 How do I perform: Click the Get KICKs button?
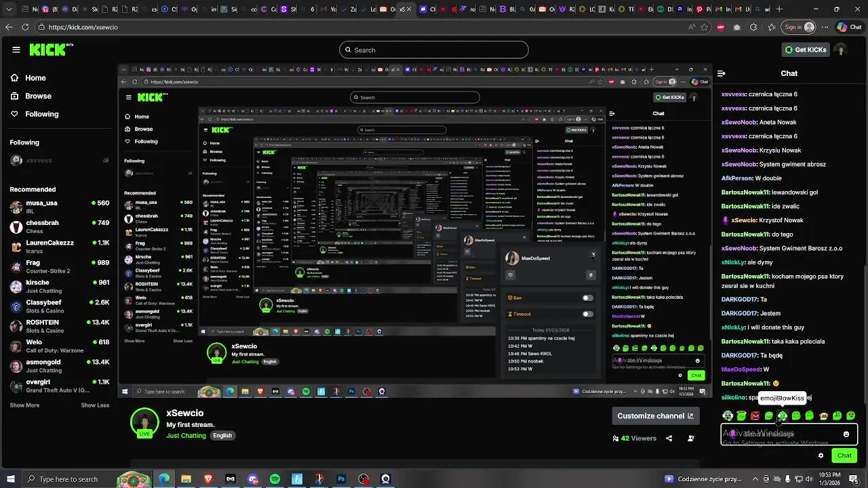click(806, 50)
